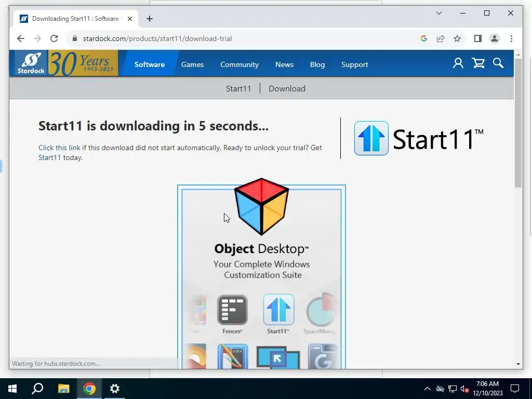The width and height of the screenshot is (532, 399).
Task: Open the tab search chevron
Action: click(438, 13)
